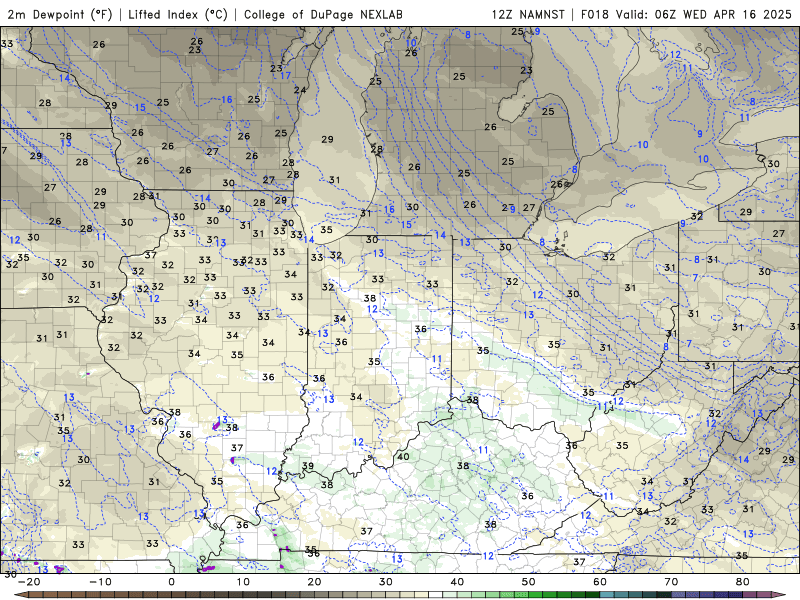Click 'College of DuPage NEXLAB' header text
This screenshot has width=800, height=600.
tap(323, 14)
